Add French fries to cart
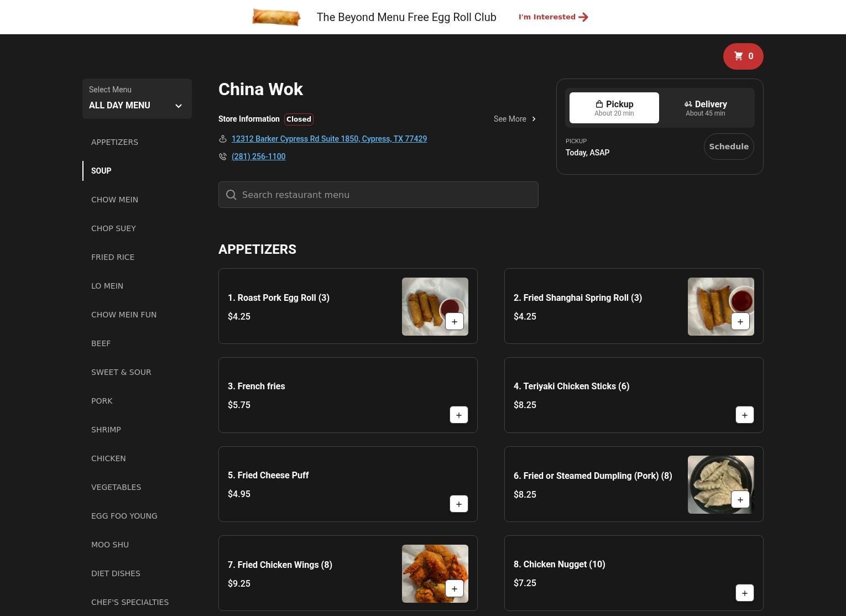Screen dimensions: 846x616 (x=458, y=415)
